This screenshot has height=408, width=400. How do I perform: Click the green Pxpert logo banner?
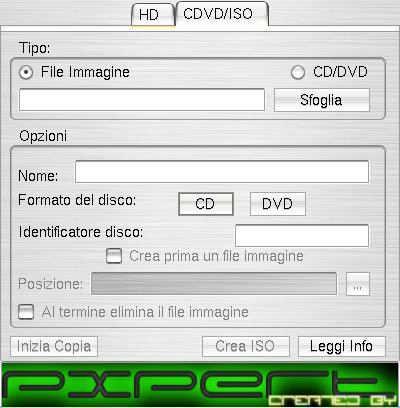200,384
